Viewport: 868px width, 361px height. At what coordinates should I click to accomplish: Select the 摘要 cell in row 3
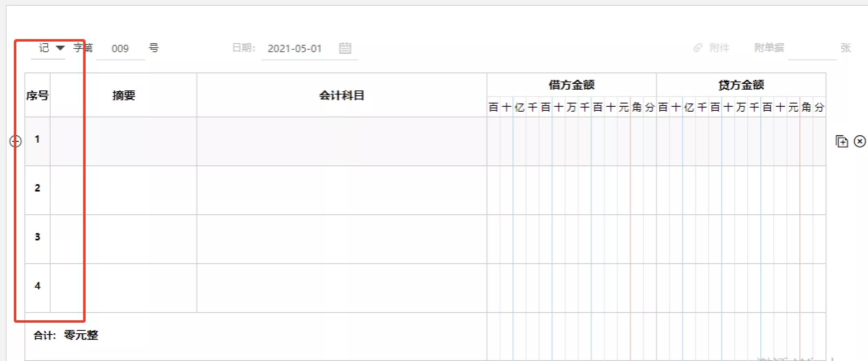(124, 239)
